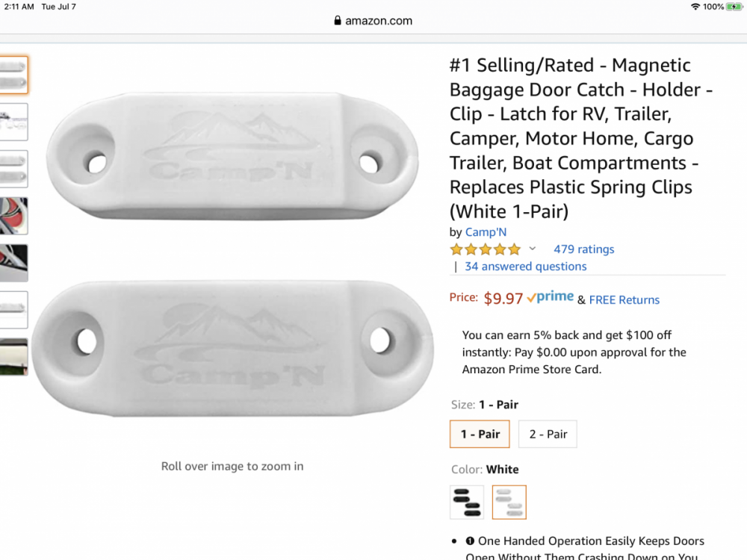This screenshot has width=747, height=560.
Task: Choose the 2 - Pair size option
Action: 548,434
